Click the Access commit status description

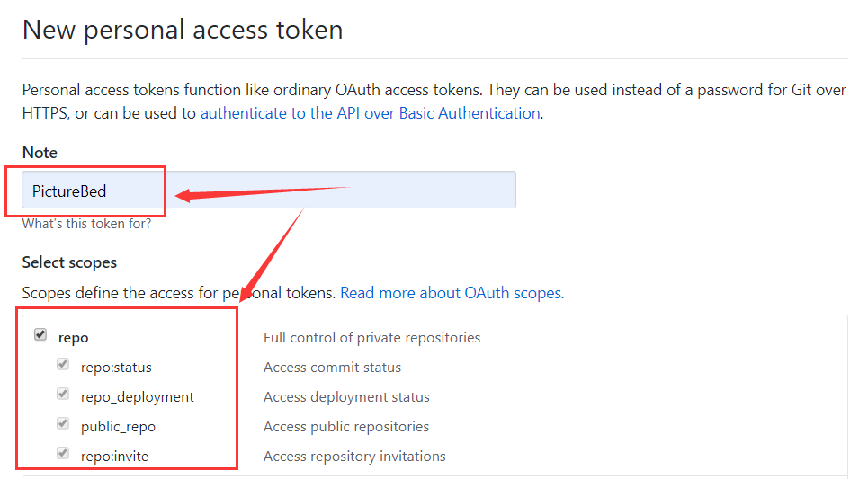point(332,368)
